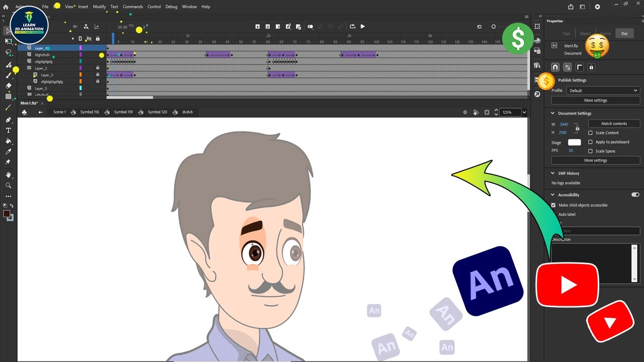Select the Hand tool
Image resolution: width=644 pixels, height=362 pixels.
(x=9, y=175)
